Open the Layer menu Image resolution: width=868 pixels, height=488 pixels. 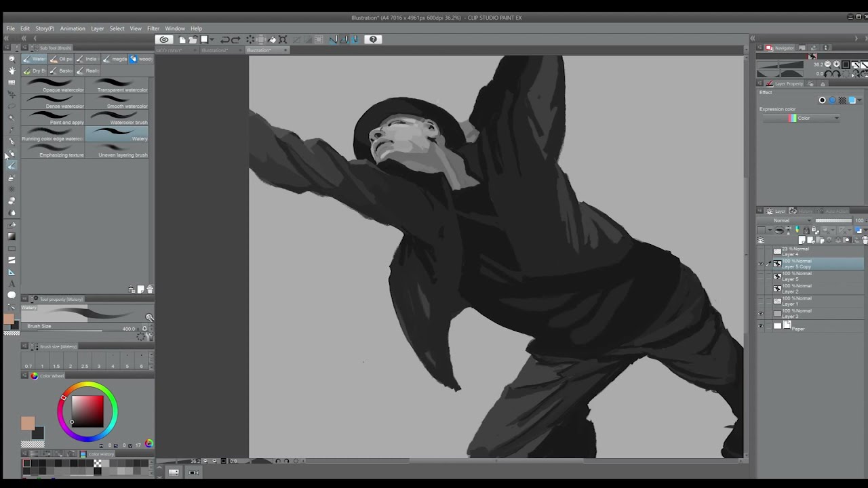tap(98, 28)
